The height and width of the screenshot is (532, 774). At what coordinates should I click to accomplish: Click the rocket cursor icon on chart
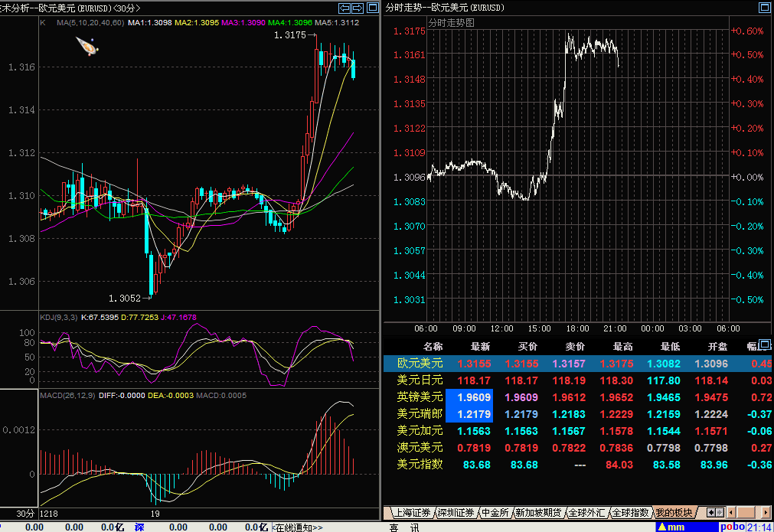pos(87,46)
